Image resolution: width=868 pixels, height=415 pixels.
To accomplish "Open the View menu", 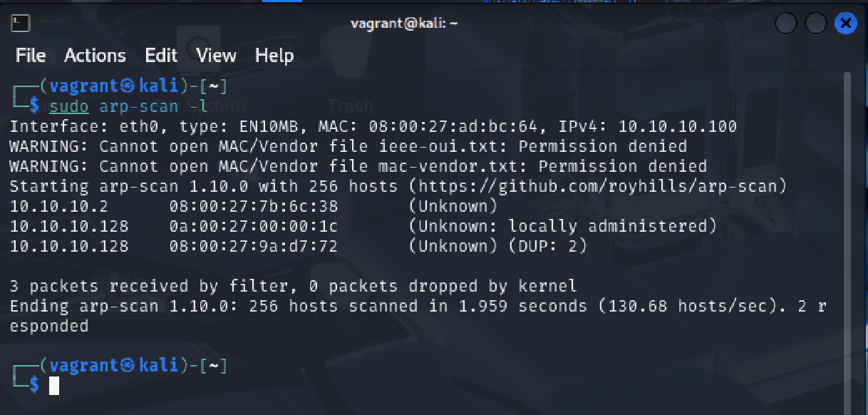I will (216, 56).
